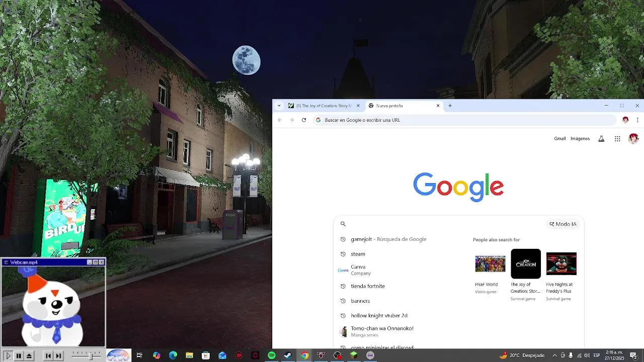Viewport: 644px width, 362px height.
Task: Click the Chrome forward arrow
Action: 292,120
